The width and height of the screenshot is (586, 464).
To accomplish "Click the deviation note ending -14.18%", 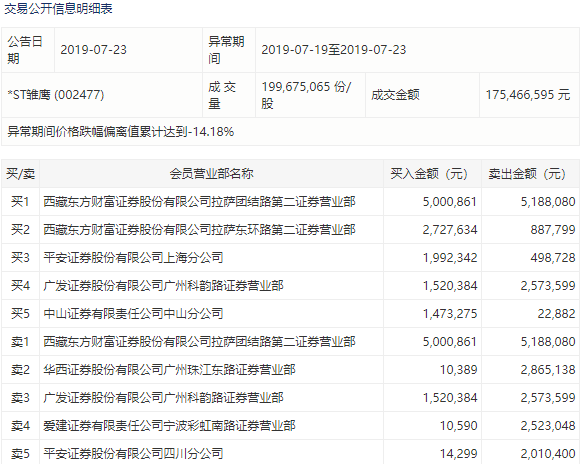I will [x=120, y=132].
